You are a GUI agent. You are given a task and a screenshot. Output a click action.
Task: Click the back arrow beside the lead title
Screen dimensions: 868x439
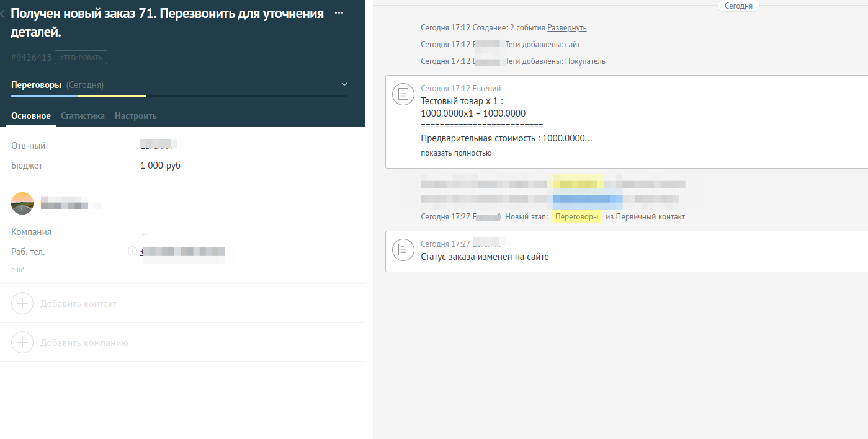point(3,14)
